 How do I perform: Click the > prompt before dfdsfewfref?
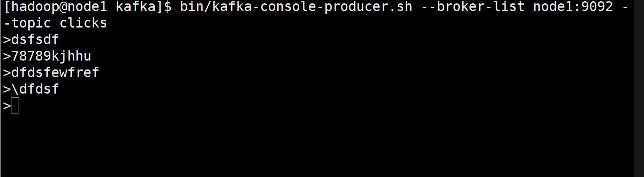(7, 73)
